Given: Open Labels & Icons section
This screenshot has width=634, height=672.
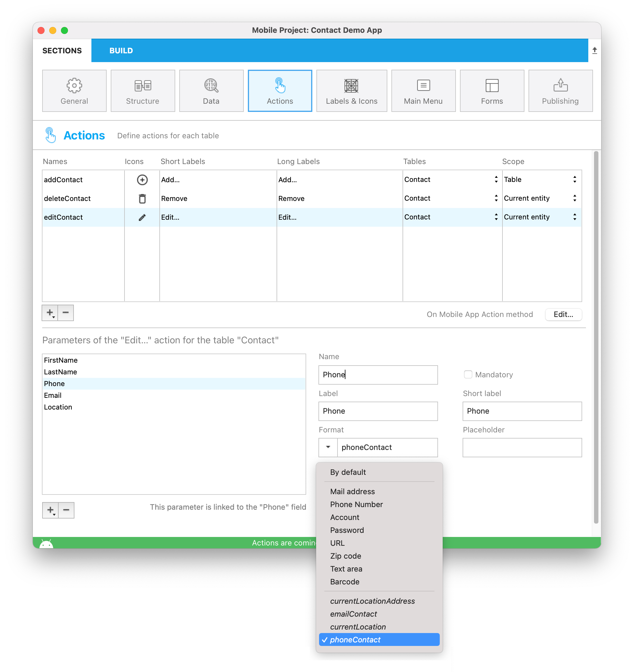Looking at the screenshot, I should [x=351, y=91].
